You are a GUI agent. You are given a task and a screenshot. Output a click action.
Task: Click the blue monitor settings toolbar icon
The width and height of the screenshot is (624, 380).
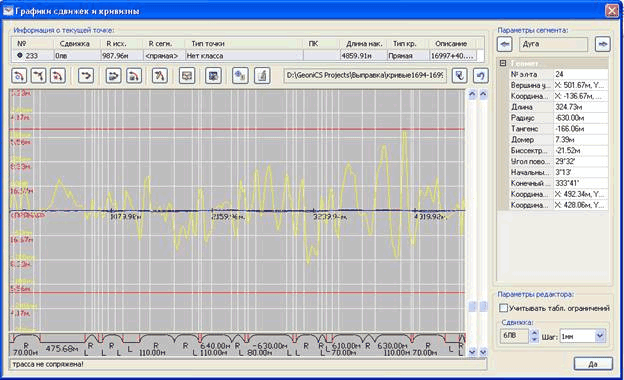tap(213, 76)
